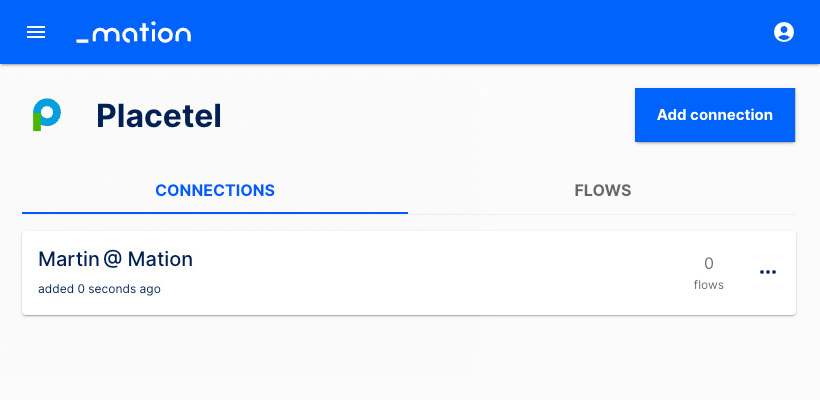Open the user account profile icon

click(783, 32)
